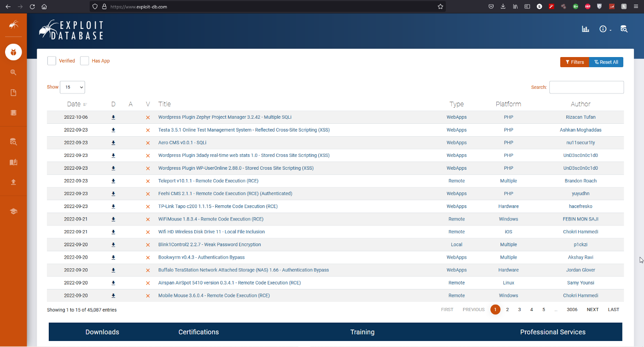Screen dimensions: 644x347
Task: Download the Aero CMS SQLi exploit
Action: (113, 143)
